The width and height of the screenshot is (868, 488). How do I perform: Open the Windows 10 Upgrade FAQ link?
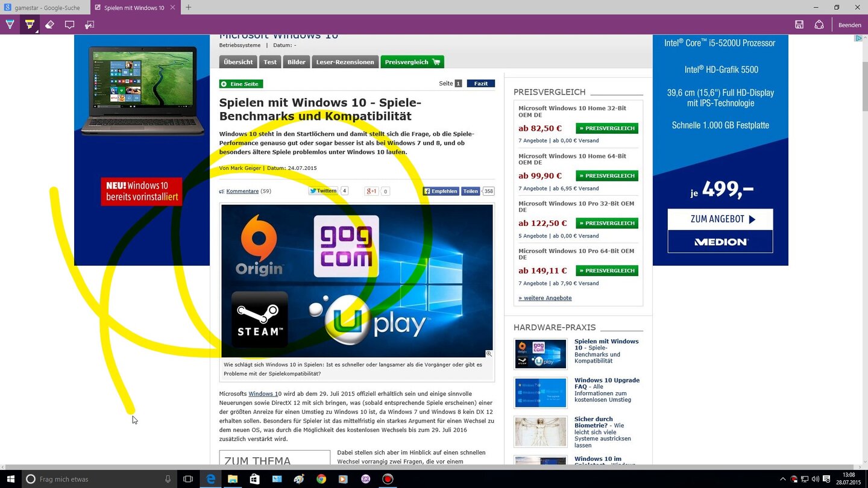[607, 383]
